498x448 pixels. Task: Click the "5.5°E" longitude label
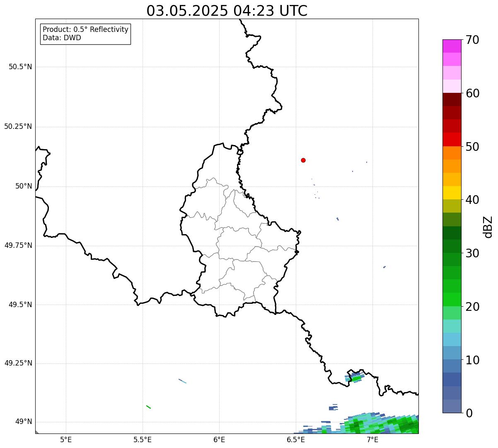143,439
